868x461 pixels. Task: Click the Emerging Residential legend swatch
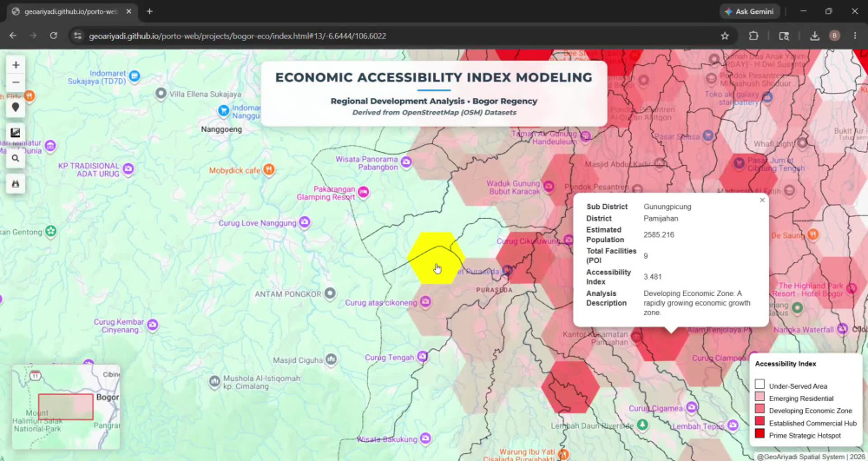pos(759,397)
